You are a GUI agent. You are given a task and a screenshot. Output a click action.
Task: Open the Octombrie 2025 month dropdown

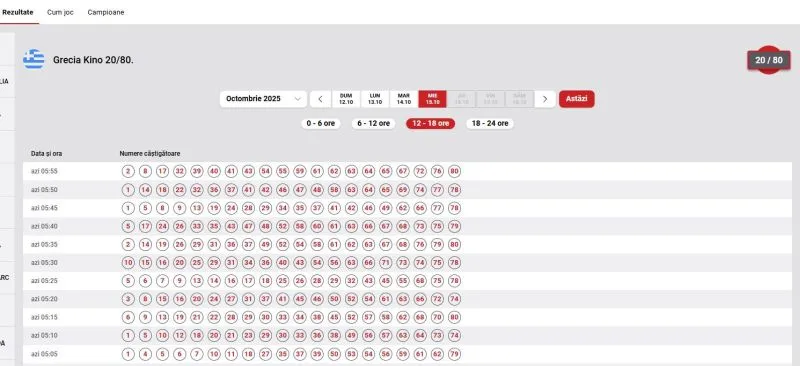tap(263, 99)
